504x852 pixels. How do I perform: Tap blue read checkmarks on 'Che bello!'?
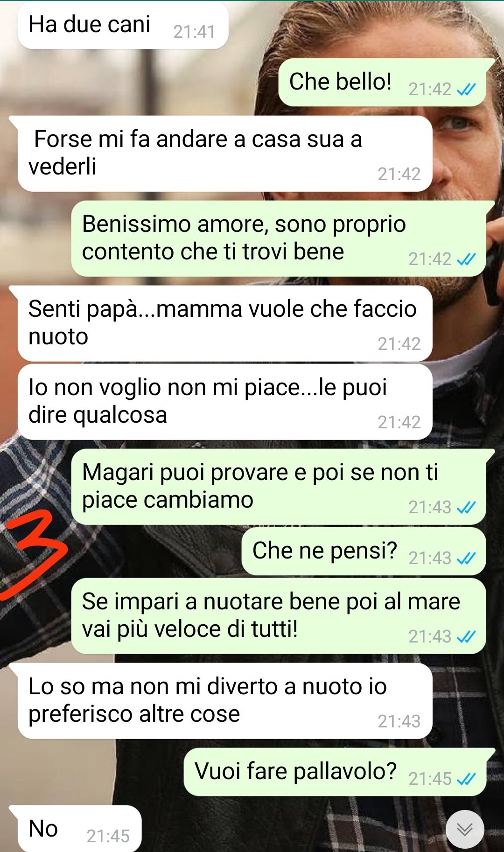pyautogui.click(x=466, y=89)
